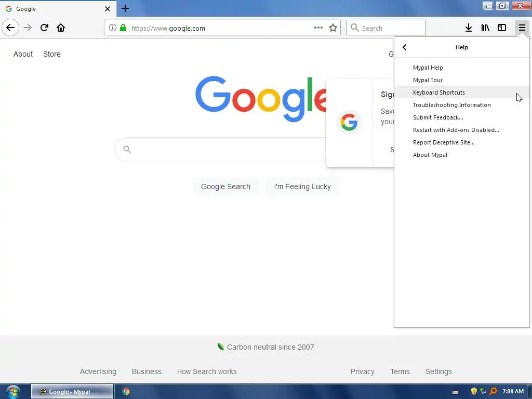Open the Business footer link
Viewport: 532px width, 399px height.
pyautogui.click(x=147, y=371)
